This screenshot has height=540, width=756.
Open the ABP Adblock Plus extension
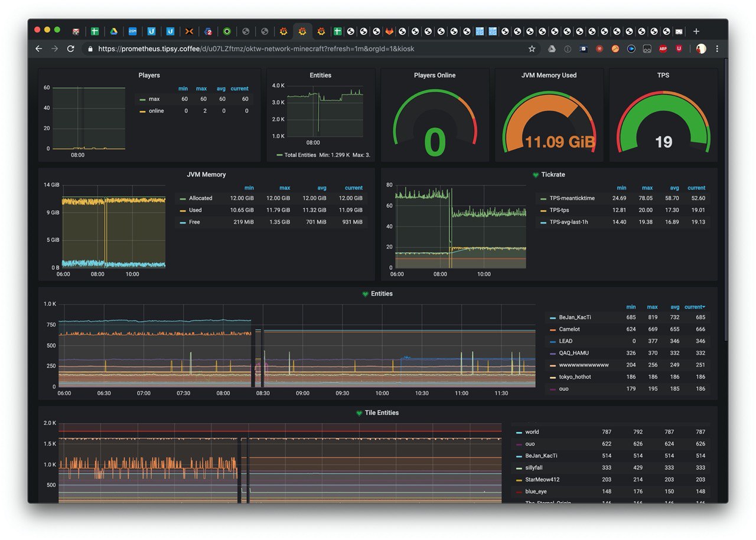663,49
